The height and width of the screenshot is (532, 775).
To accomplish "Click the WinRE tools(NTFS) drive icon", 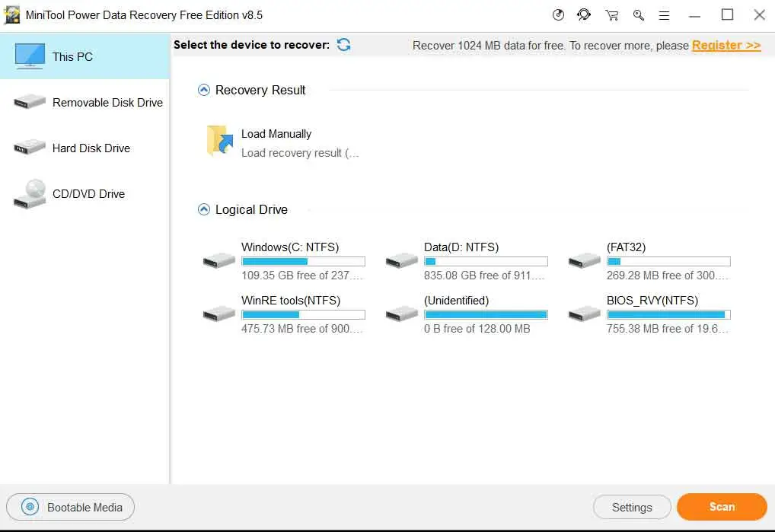I will click(219, 313).
